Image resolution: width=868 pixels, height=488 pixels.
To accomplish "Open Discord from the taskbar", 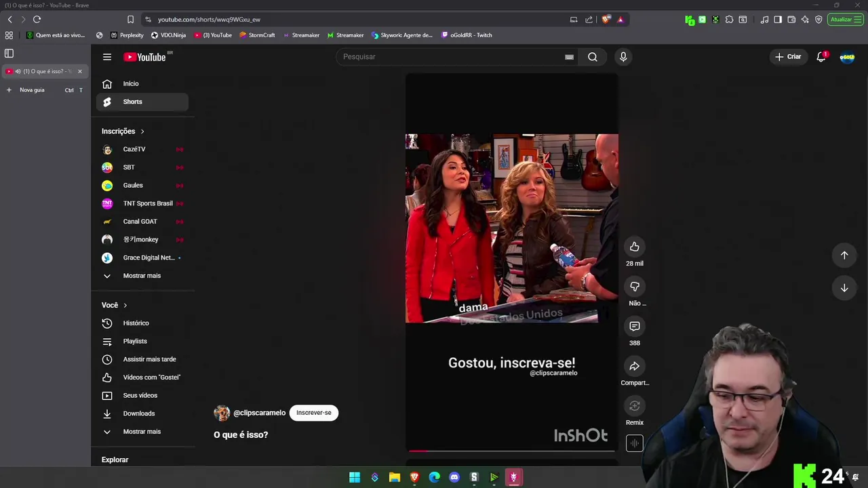I will pyautogui.click(x=454, y=477).
